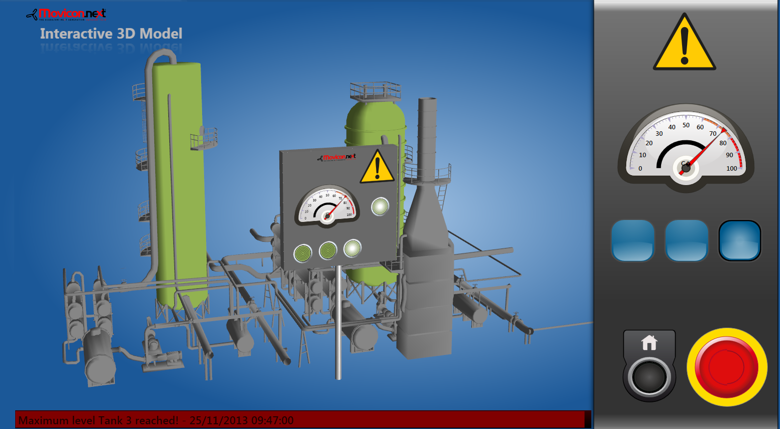The height and width of the screenshot is (429, 780).
Task: Click the yellow warning triangle in side panel
Action: coord(684,43)
